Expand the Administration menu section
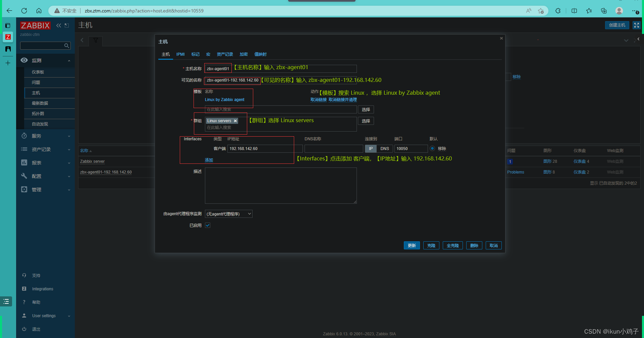 pos(45,190)
